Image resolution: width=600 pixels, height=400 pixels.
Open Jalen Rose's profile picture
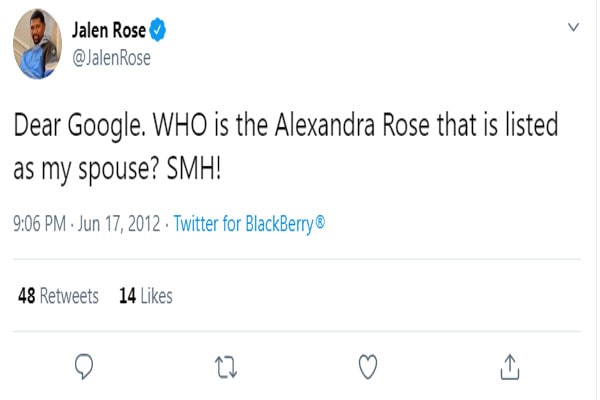40,47
